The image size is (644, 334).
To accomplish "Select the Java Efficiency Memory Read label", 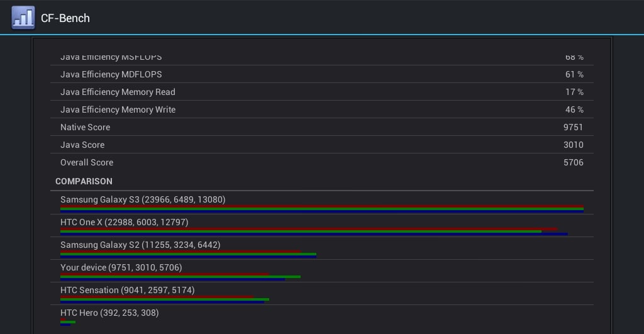I will (118, 92).
